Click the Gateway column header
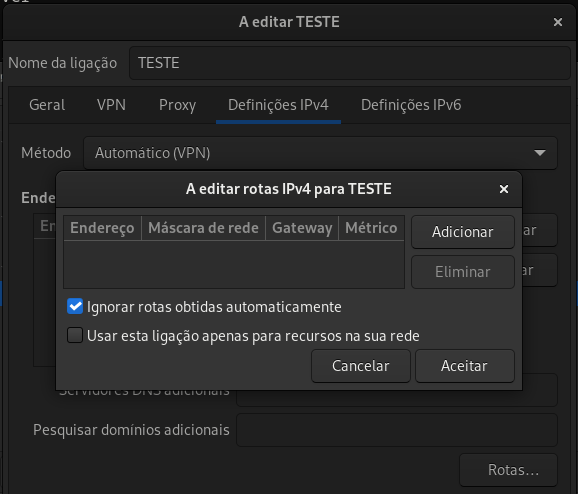 (302, 228)
